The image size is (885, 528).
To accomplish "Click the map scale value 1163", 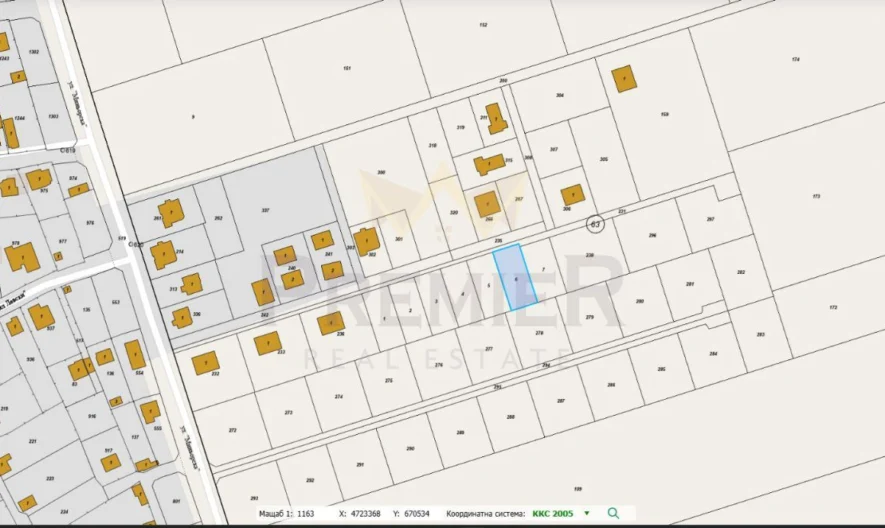I will click(x=305, y=513).
